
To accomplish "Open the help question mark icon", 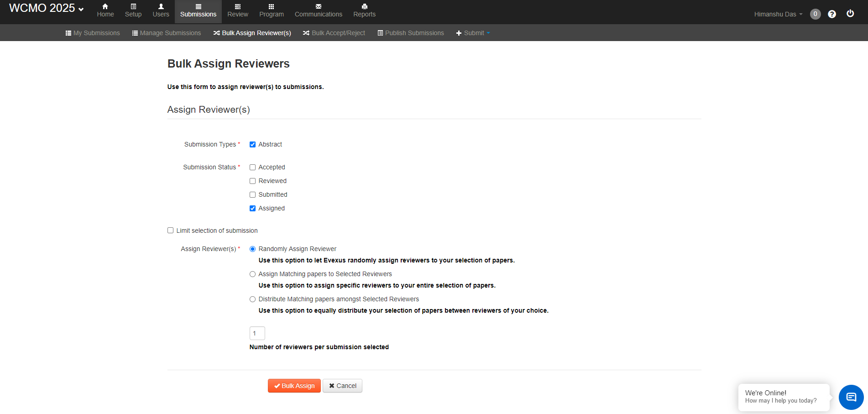I will click(832, 14).
